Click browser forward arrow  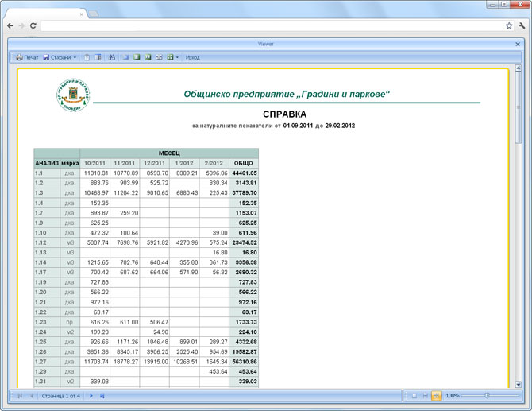point(21,25)
